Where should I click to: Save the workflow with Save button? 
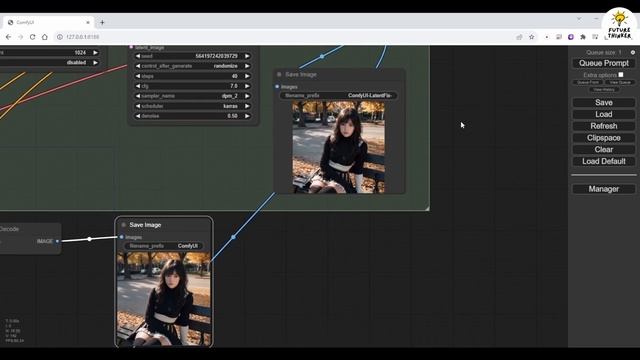(604, 102)
